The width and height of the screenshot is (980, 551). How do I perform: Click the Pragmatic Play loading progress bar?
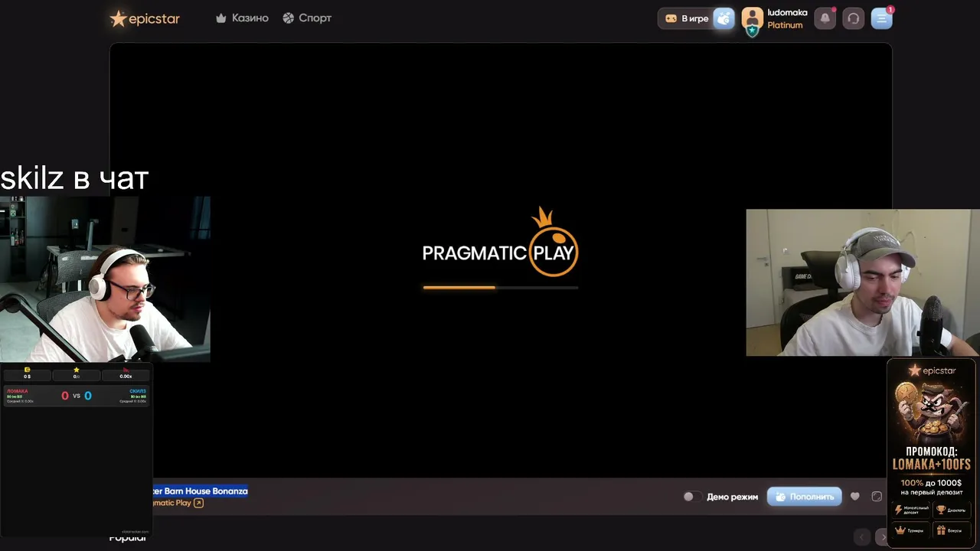500,288
